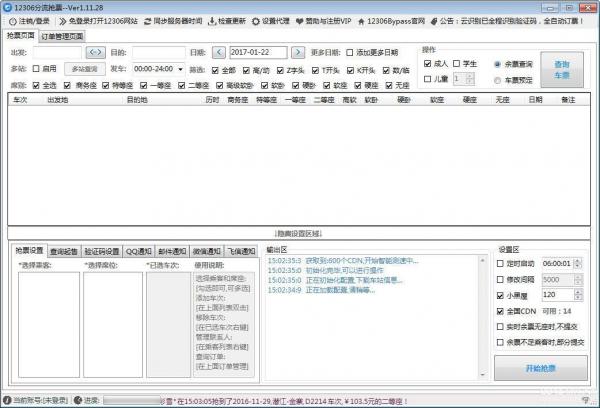
Task: Enable 修改间隔 checkbox
Action: click(500, 279)
